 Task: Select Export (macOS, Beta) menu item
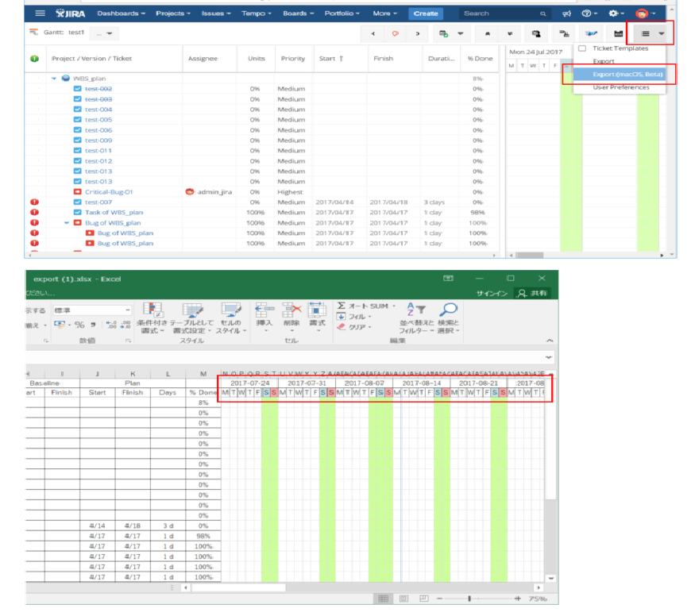620,75
